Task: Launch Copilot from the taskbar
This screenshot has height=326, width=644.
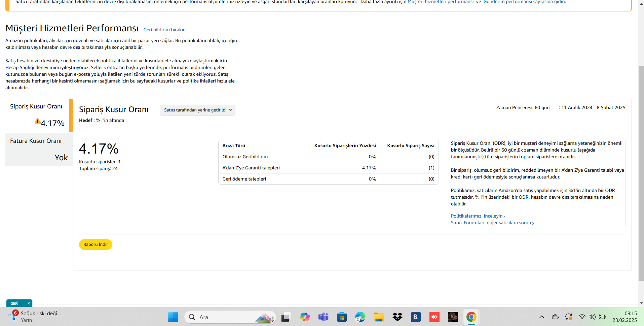Action: click(x=305, y=317)
